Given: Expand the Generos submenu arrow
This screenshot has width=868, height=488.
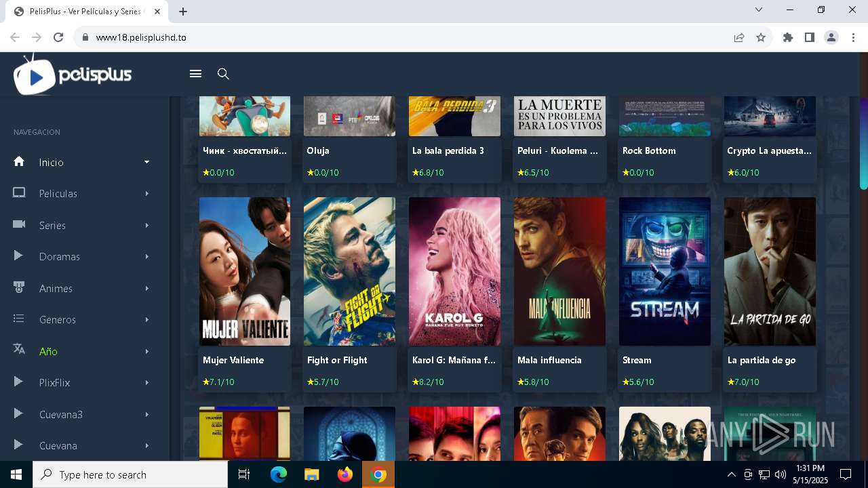Looking at the screenshot, I should point(147,320).
